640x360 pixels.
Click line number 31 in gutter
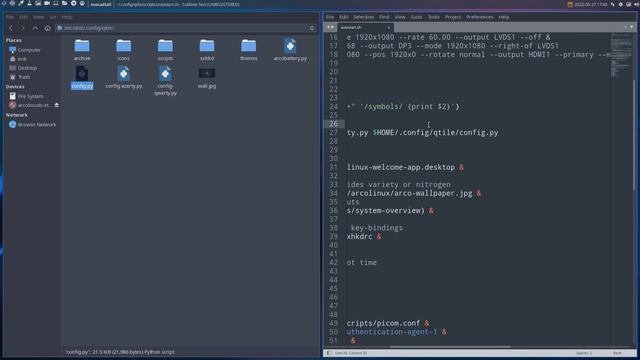click(x=333, y=167)
